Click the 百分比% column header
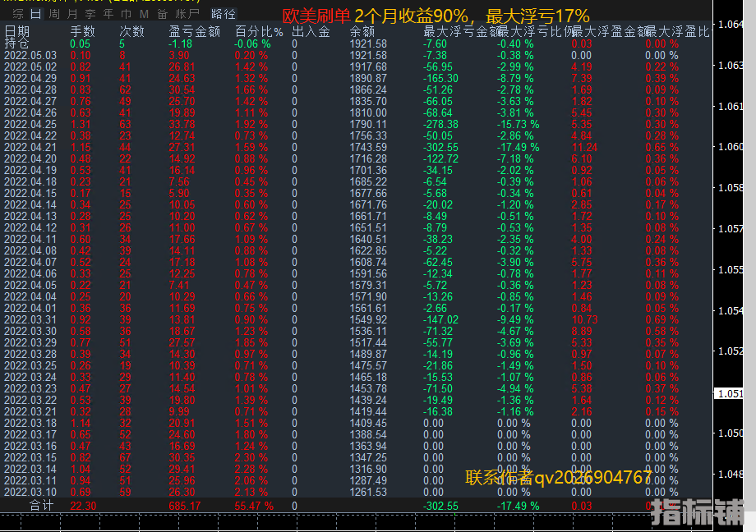The width and height of the screenshot is (756, 532). point(260,32)
